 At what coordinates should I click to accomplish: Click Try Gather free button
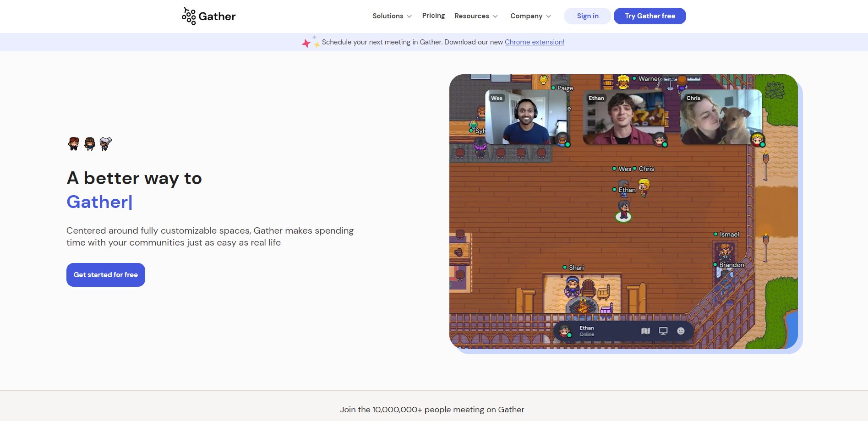650,16
